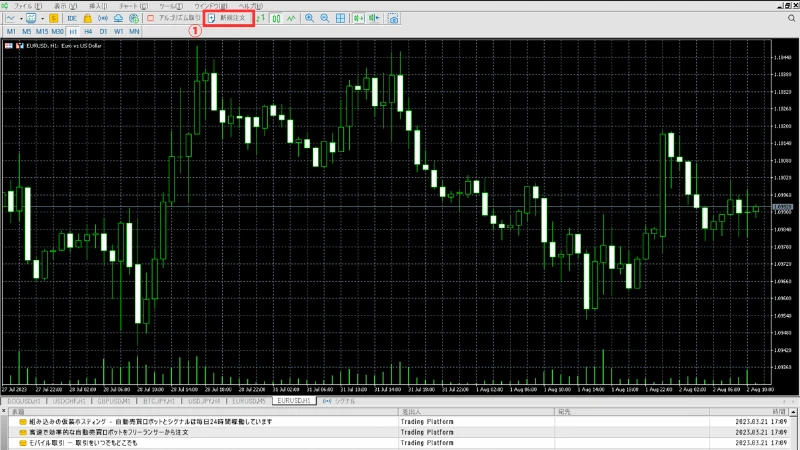Open the dropdown arrow beside the template icon
The width and height of the screenshot is (800, 450).
pos(42,18)
